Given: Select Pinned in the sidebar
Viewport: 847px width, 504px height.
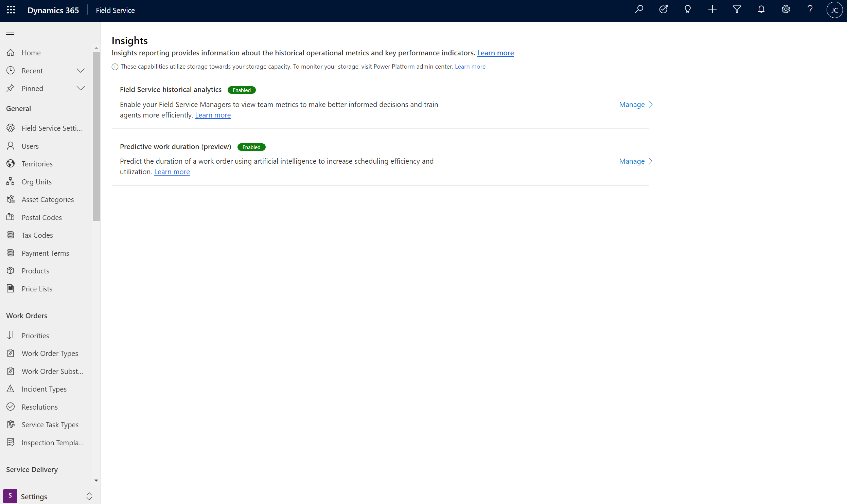Looking at the screenshot, I should [x=46, y=88].
